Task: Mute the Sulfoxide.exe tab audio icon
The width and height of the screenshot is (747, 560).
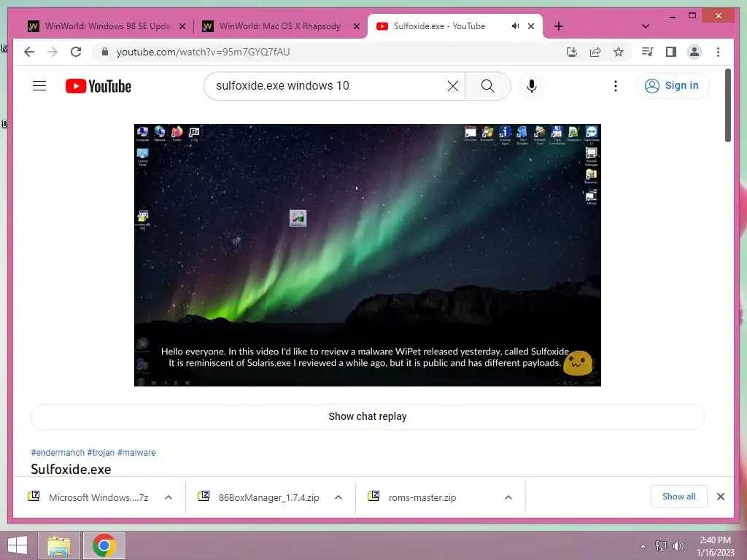Action: pos(515,26)
